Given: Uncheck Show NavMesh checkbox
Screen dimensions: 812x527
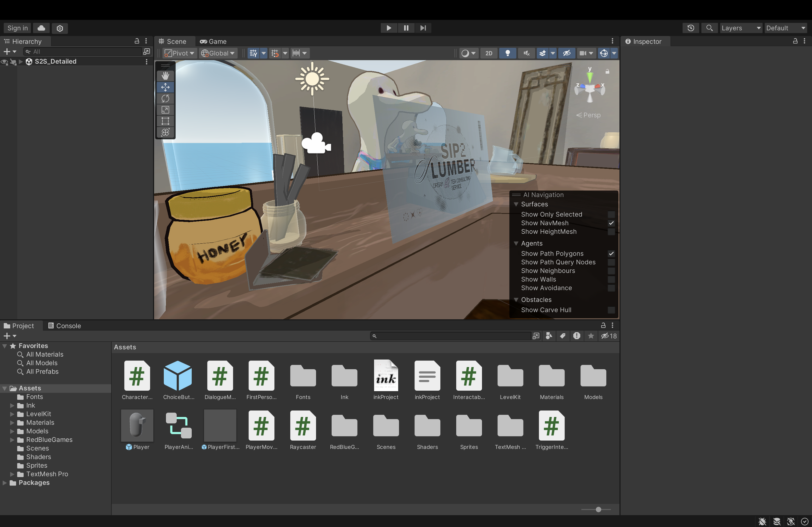Looking at the screenshot, I should click(x=611, y=223).
